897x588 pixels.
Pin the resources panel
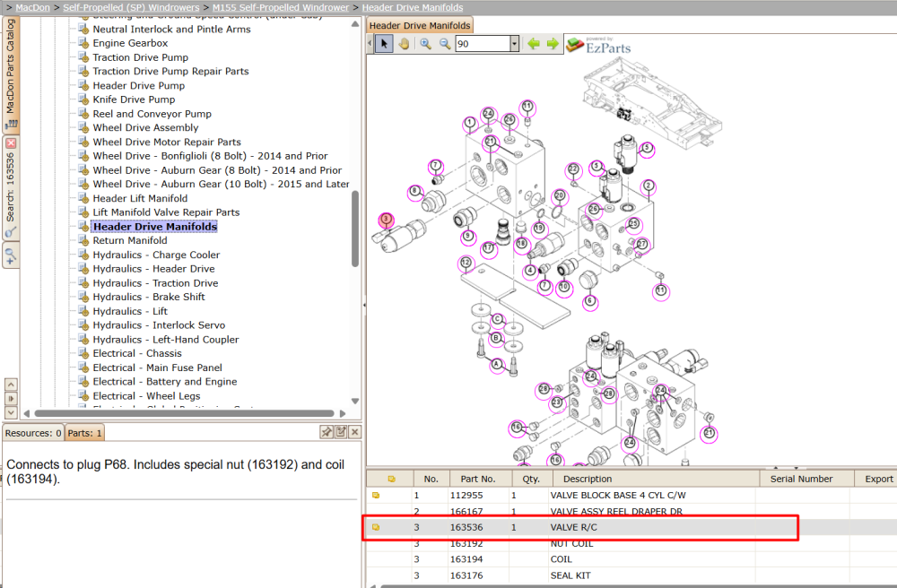click(x=327, y=432)
